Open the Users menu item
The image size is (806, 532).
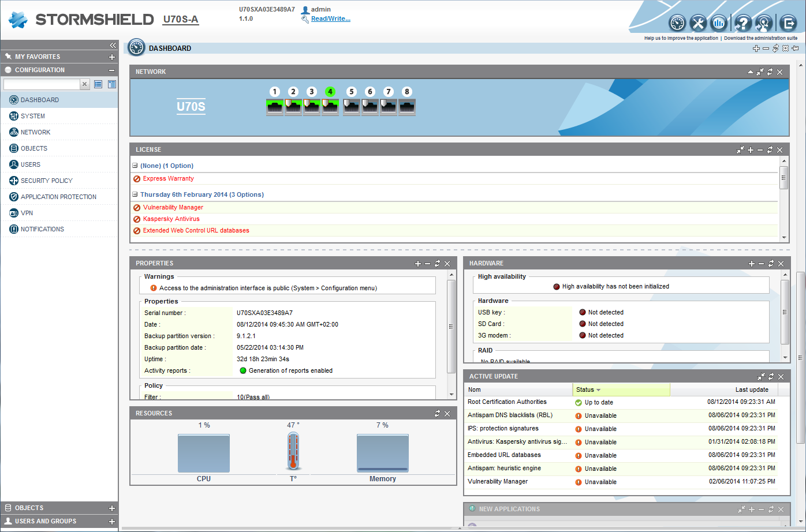59,164
